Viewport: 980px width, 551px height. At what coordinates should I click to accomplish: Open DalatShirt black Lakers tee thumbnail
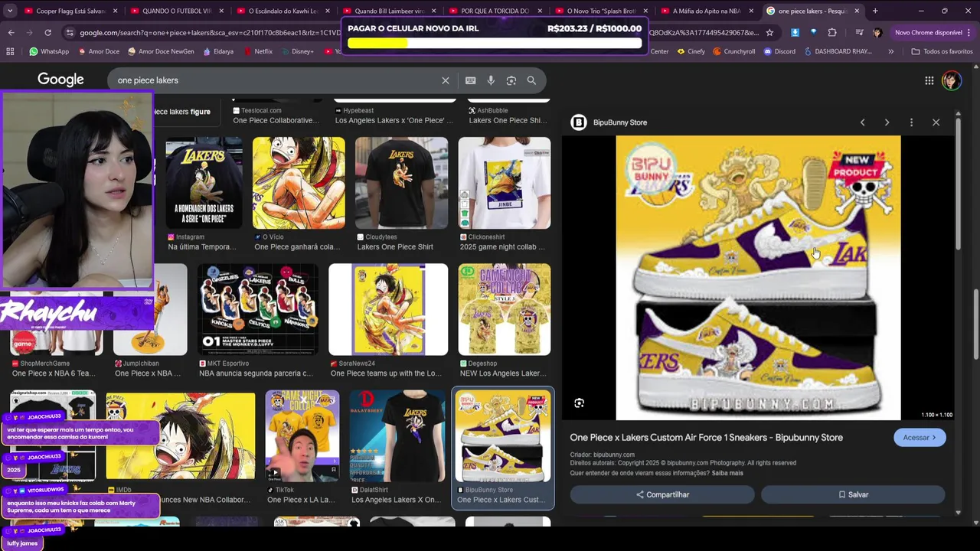point(397,435)
